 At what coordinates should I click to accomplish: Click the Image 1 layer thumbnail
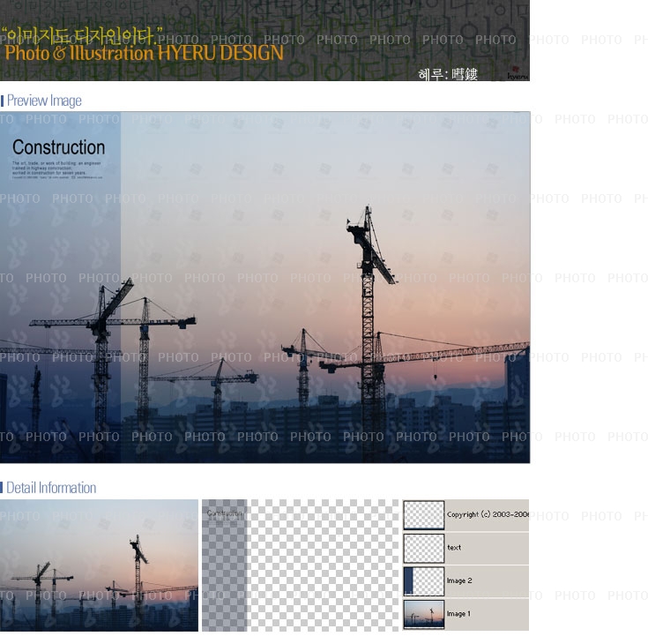[x=423, y=614]
